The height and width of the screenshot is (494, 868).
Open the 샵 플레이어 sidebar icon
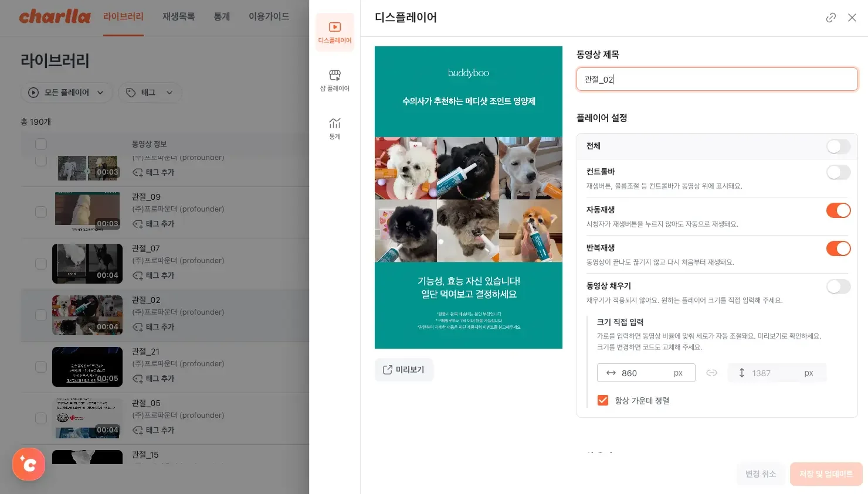point(334,80)
